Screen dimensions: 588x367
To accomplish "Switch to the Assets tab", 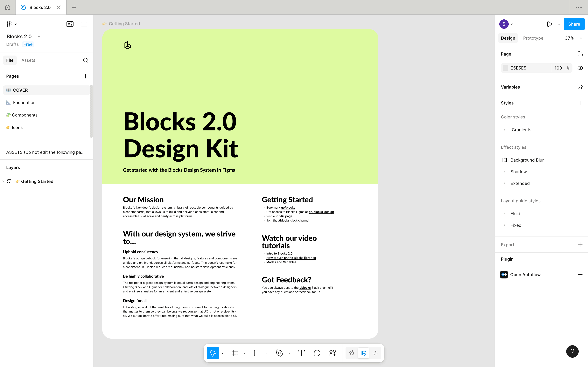I will [x=28, y=60].
